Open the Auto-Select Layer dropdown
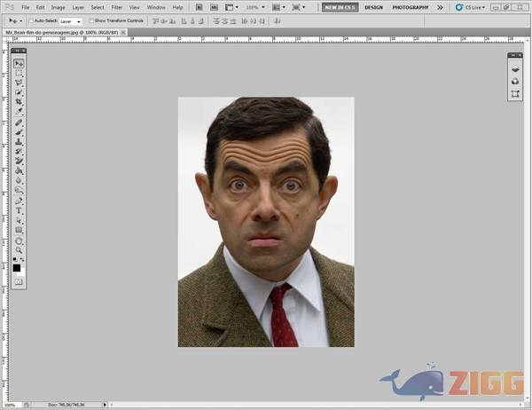 (x=71, y=21)
